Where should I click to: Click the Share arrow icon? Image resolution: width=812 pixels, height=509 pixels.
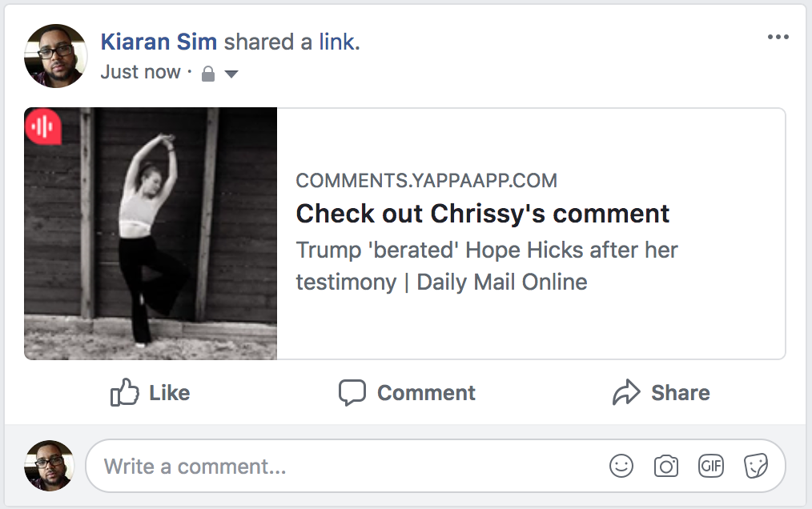coord(626,393)
